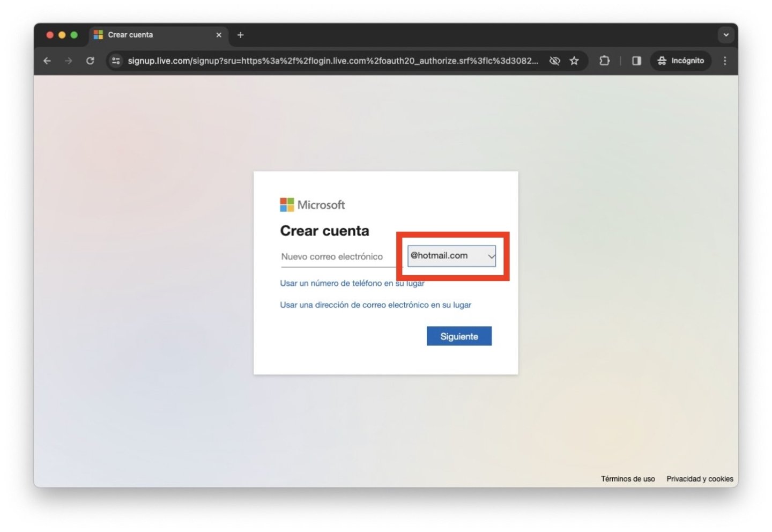Go back to the previous page

(47, 61)
